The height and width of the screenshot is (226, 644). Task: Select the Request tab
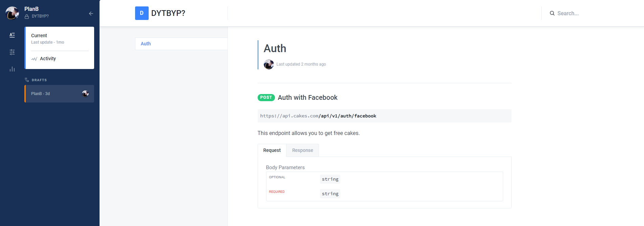tap(272, 150)
